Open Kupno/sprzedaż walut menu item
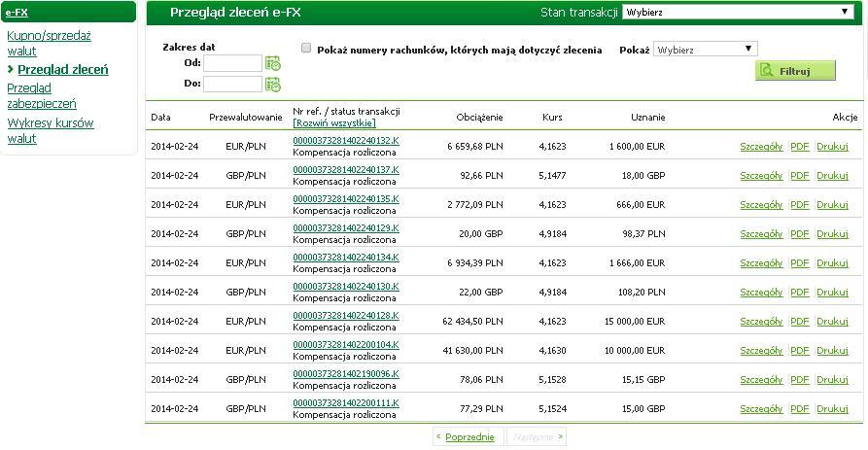 (x=49, y=43)
